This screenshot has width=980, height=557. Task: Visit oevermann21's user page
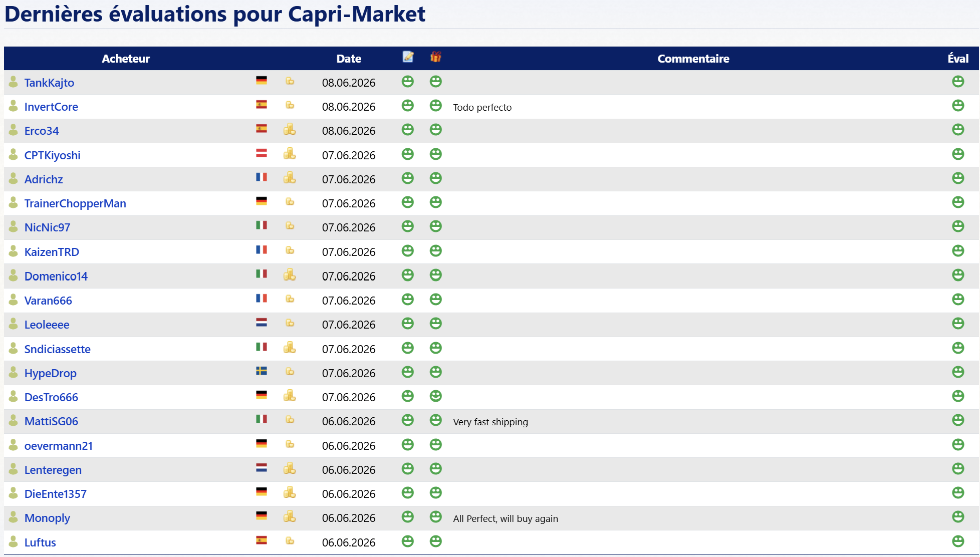(x=59, y=446)
